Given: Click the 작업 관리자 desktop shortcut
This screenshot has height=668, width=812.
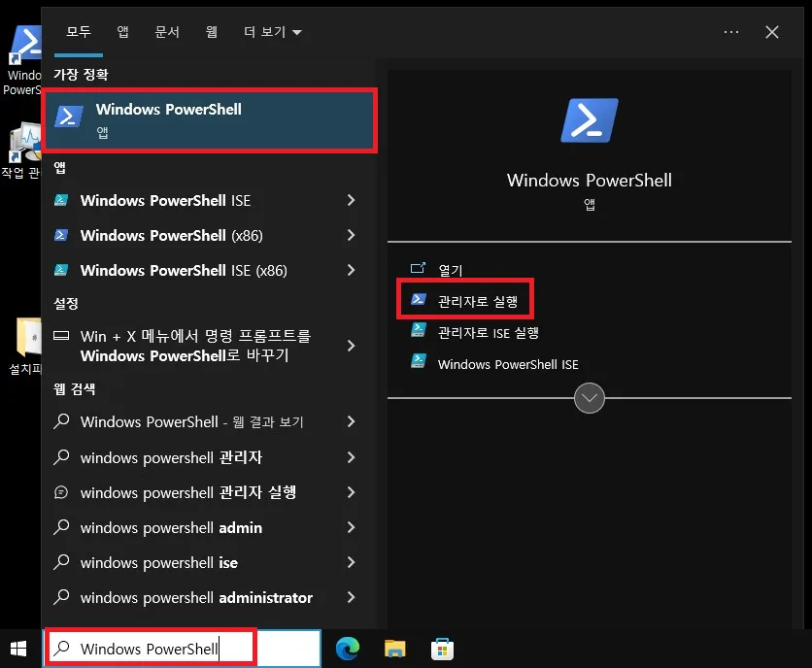Looking at the screenshot, I should 21,150.
